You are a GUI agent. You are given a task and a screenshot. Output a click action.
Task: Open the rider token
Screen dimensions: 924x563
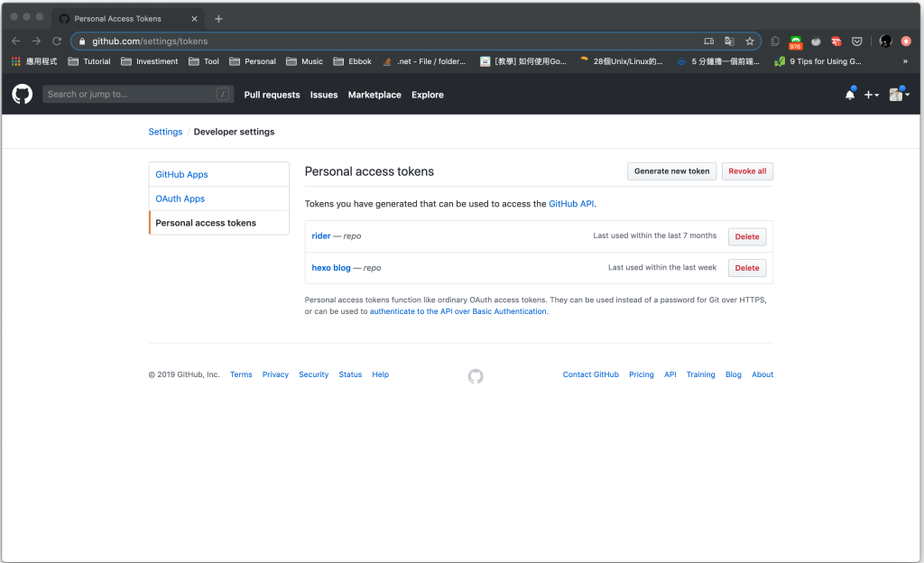[x=320, y=235]
